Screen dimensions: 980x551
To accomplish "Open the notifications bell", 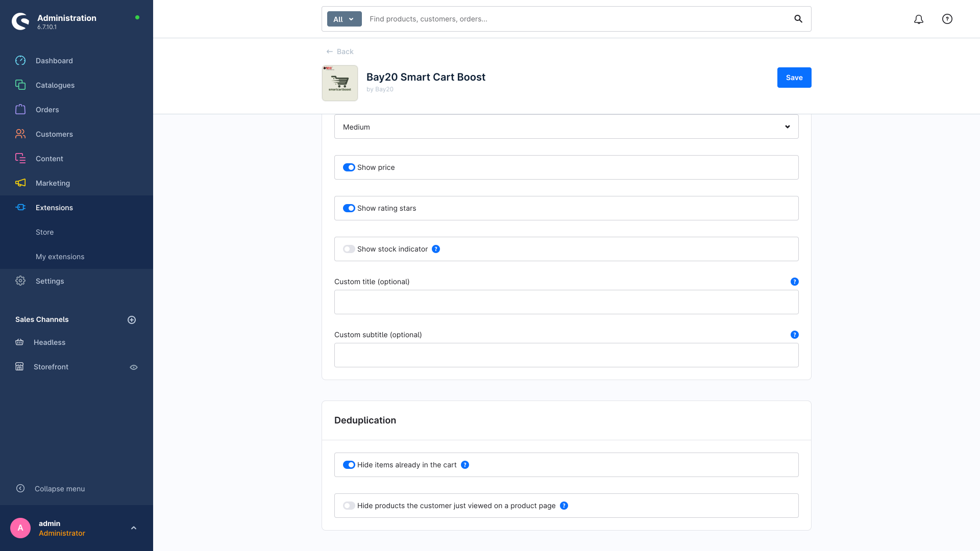I will [919, 19].
